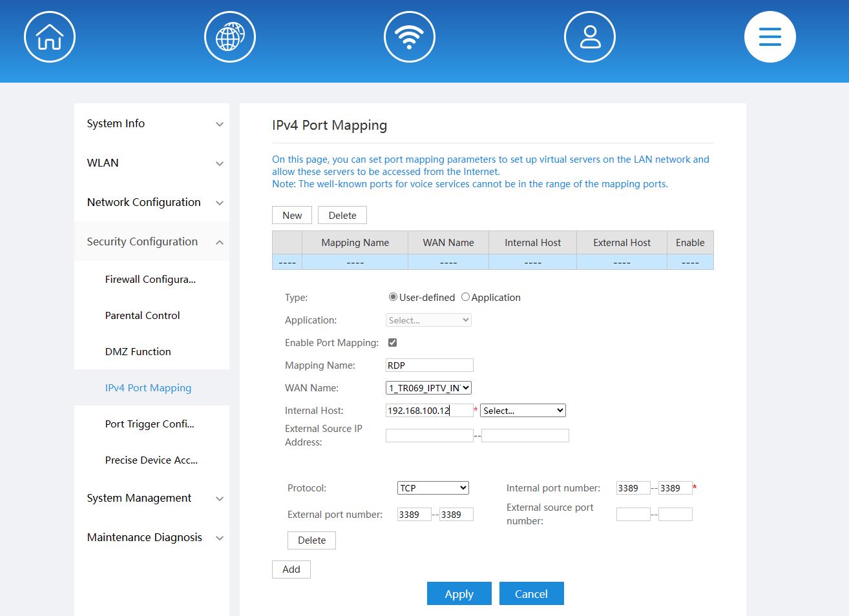Image resolution: width=849 pixels, height=616 pixels.
Task: Open Firewall Configuration menu item
Action: click(x=150, y=280)
